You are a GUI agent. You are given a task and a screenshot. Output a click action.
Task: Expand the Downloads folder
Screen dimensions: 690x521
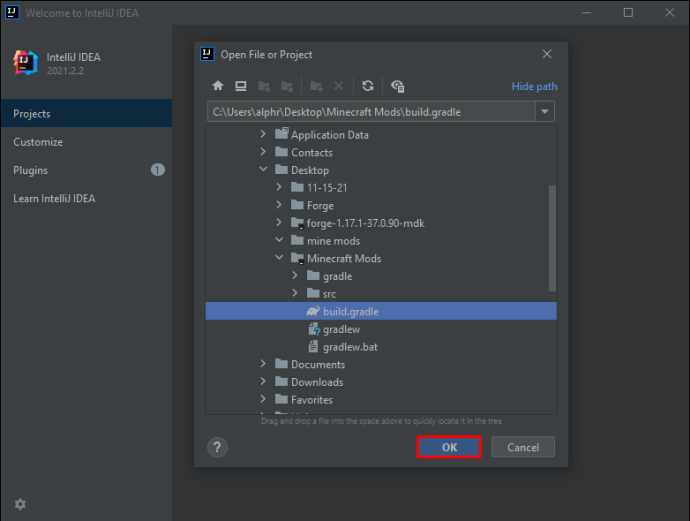coord(263,381)
